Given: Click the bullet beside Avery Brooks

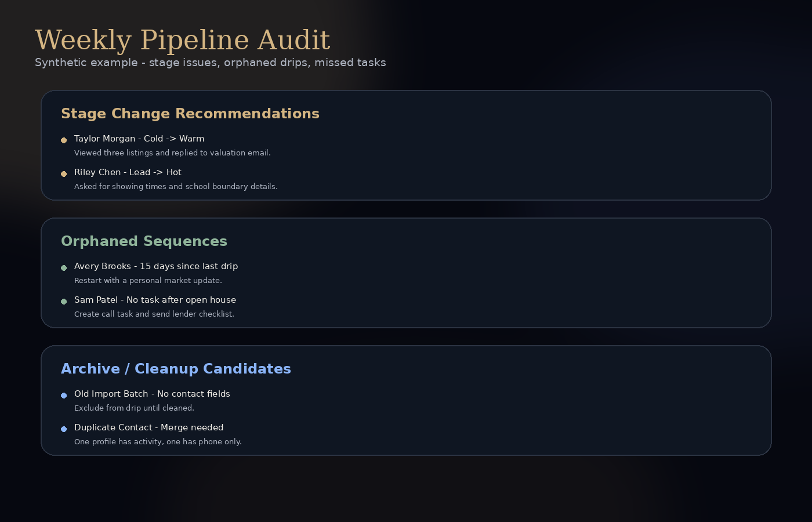Looking at the screenshot, I should coord(64,268).
